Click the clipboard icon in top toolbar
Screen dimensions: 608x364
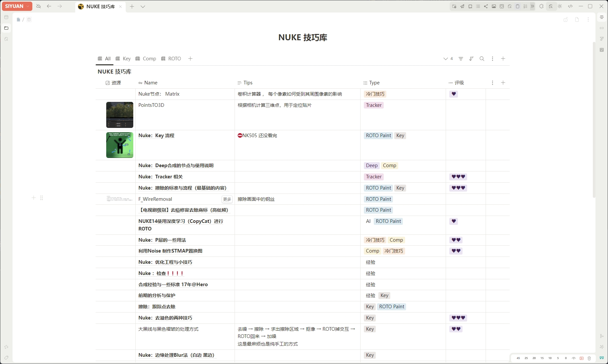point(518,6)
